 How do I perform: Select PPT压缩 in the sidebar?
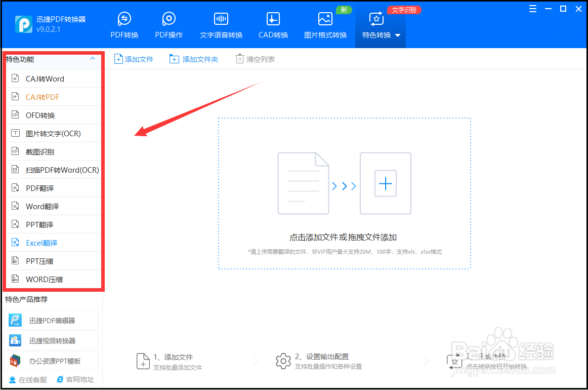tap(54, 261)
